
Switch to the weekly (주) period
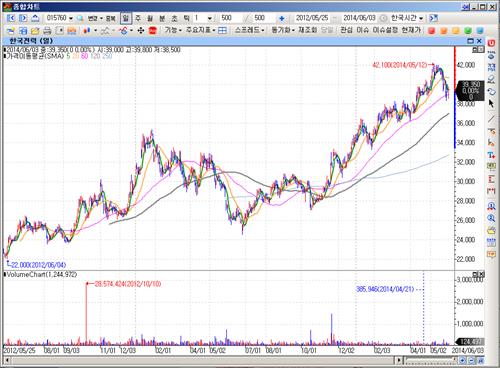coord(138,18)
